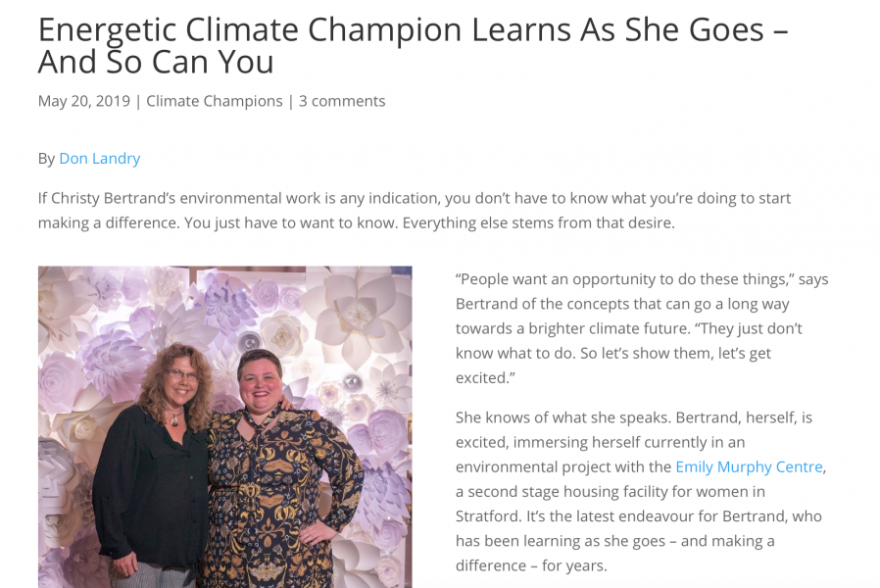Click the sentence She knows of what she speaks
The image size is (880, 588).
[x=563, y=417]
